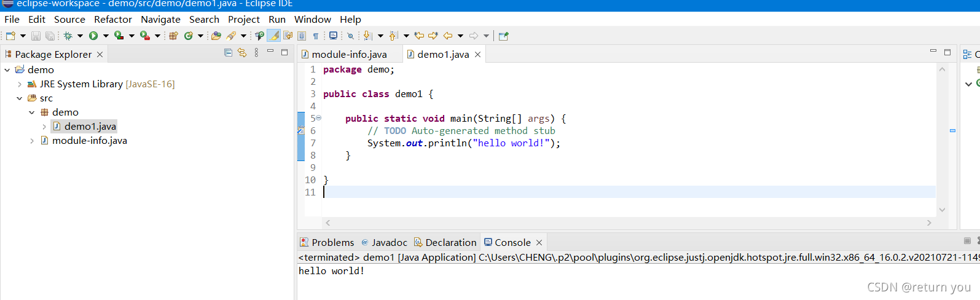Click the Save All icon
Image resolution: width=980 pixels, height=300 pixels.
click(x=50, y=36)
